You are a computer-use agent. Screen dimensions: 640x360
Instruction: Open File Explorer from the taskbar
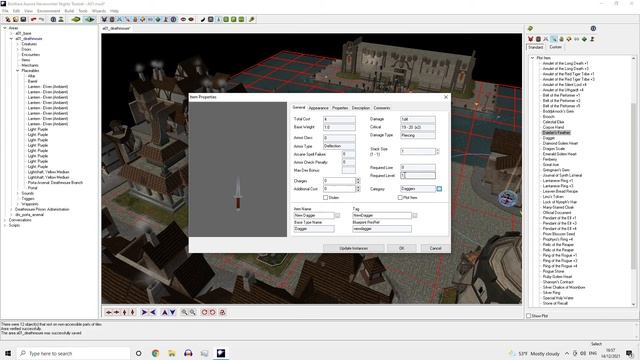click(x=172, y=353)
